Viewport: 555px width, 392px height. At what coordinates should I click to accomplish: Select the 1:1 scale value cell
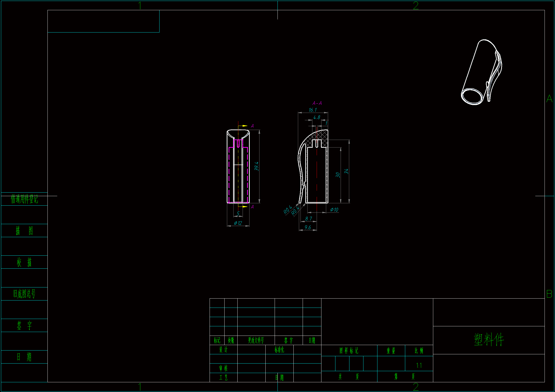click(x=419, y=365)
